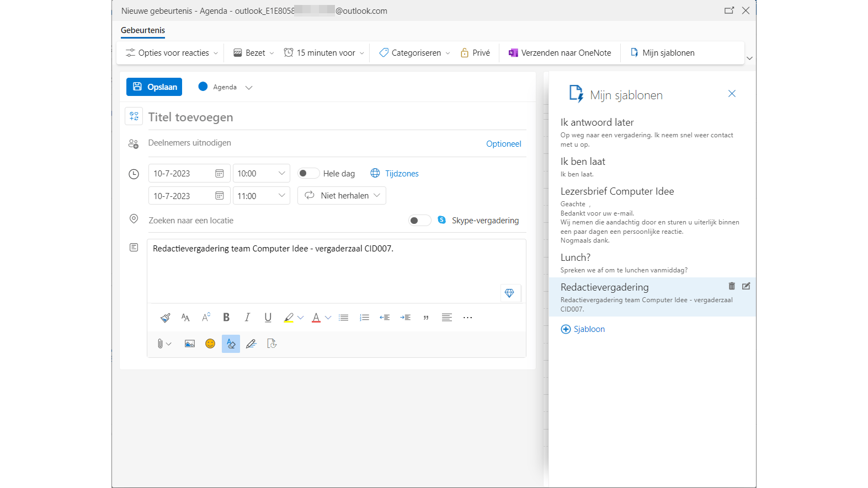
Task: Insert the Lezersbrief Computer Idee template
Action: click(652, 214)
